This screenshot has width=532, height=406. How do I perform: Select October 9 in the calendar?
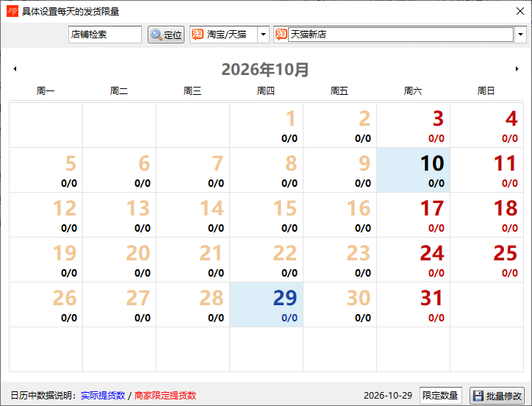340,170
